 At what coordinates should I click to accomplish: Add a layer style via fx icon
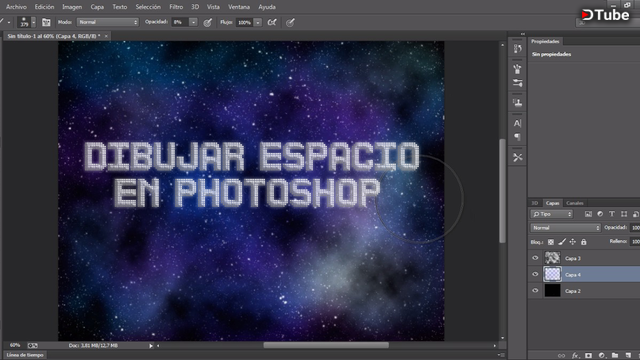[575, 356]
